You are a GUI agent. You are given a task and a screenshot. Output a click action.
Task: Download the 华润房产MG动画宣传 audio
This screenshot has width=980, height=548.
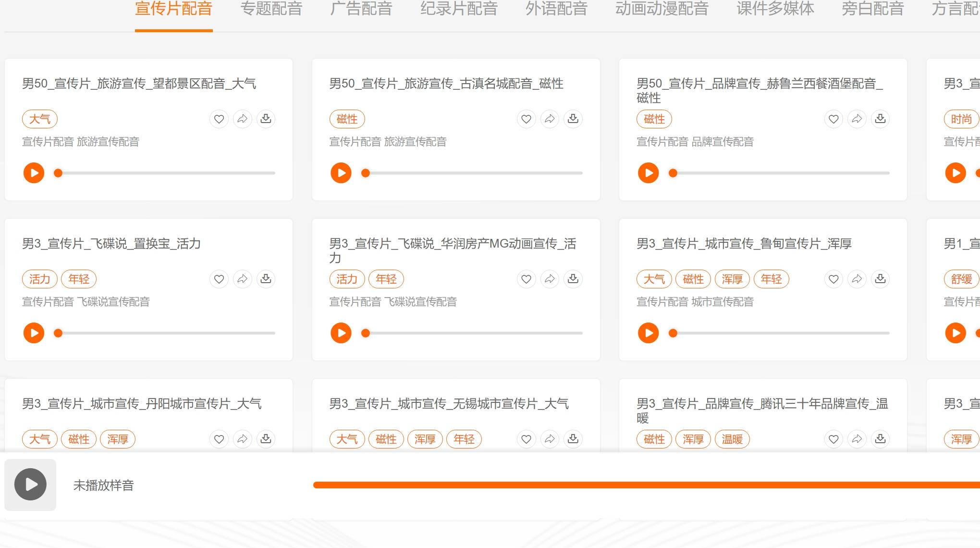point(573,279)
